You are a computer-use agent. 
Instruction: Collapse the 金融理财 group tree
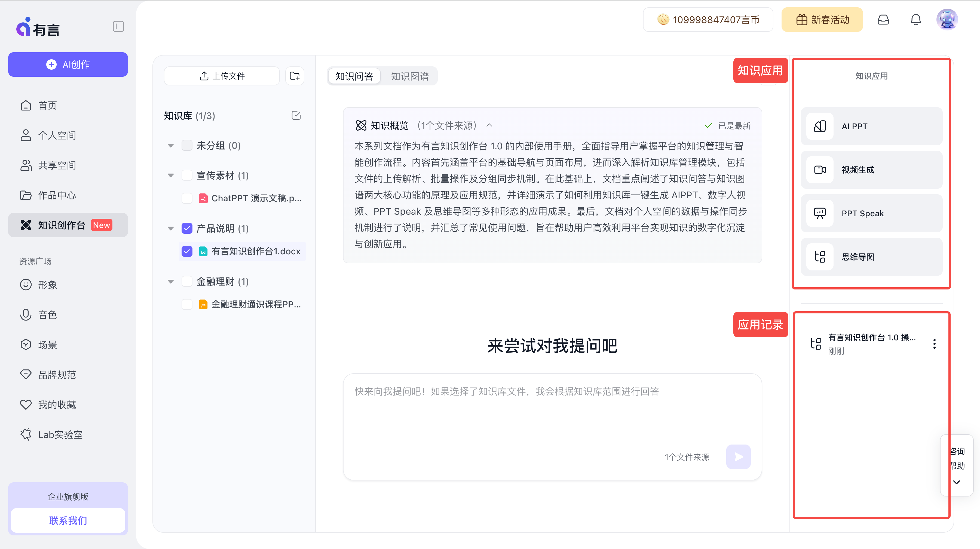[170, 281]
